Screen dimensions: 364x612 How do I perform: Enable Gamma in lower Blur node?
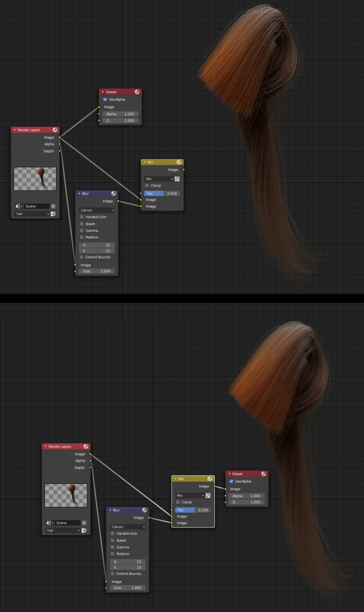coord(113,547)
